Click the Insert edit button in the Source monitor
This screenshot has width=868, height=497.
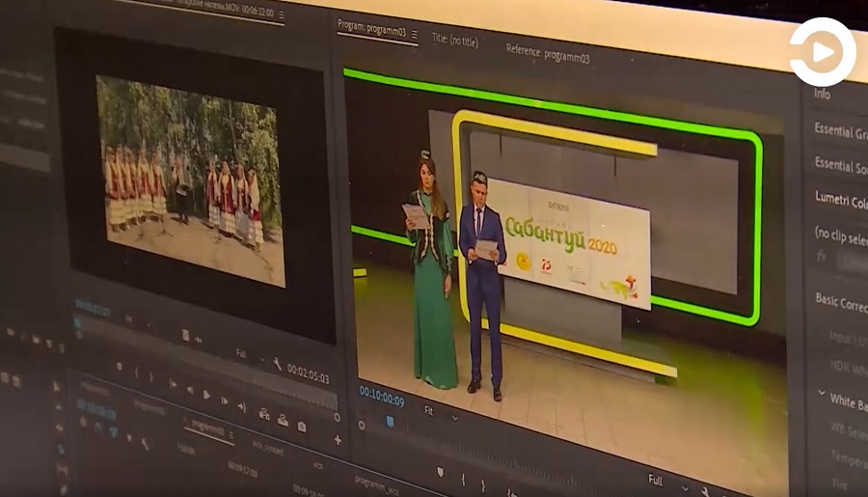point(264,413)
